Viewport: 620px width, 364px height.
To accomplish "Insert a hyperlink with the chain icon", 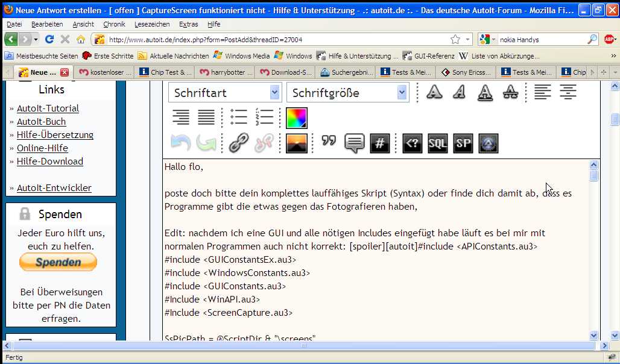I will coord(239,143).
